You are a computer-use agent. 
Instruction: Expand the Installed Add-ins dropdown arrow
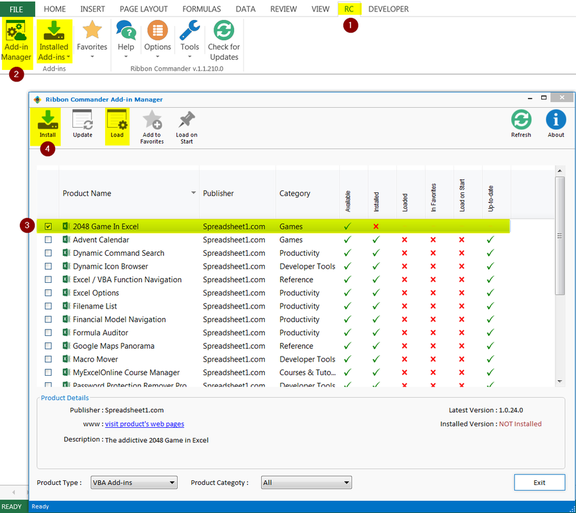[x=68, y=57]
